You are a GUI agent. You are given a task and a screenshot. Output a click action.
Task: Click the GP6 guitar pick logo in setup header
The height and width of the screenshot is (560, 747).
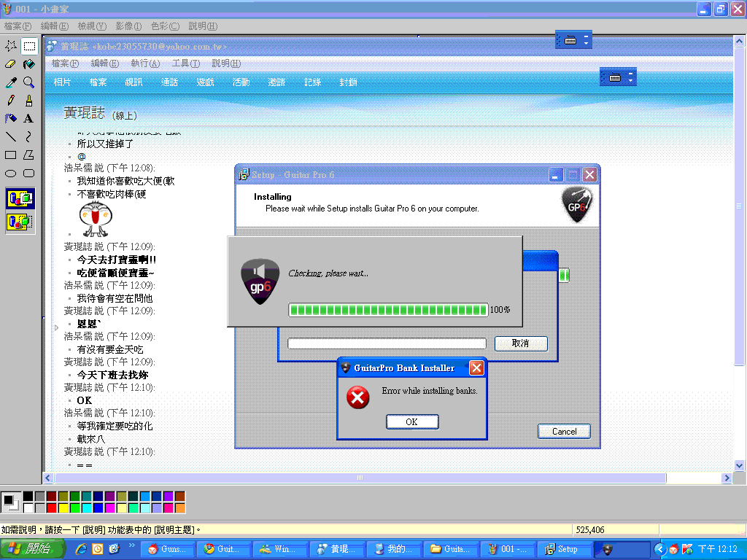pos(577,204)
